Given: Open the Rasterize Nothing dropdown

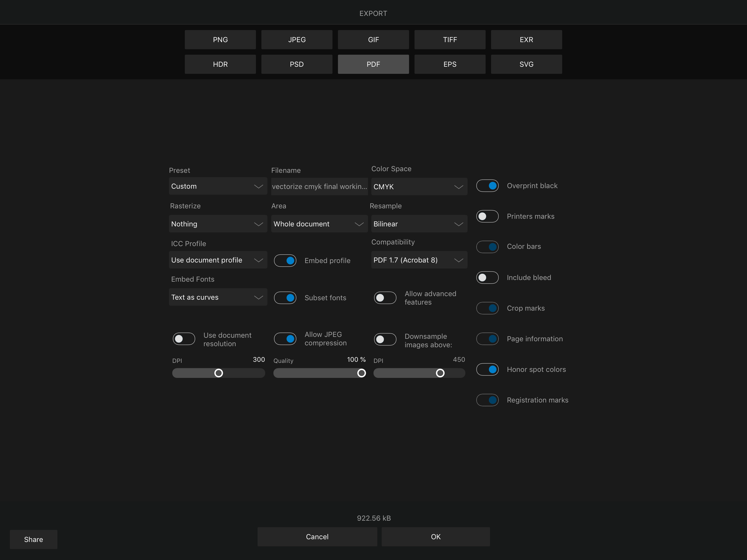Looking at the screenshot, I should point(218,224).
